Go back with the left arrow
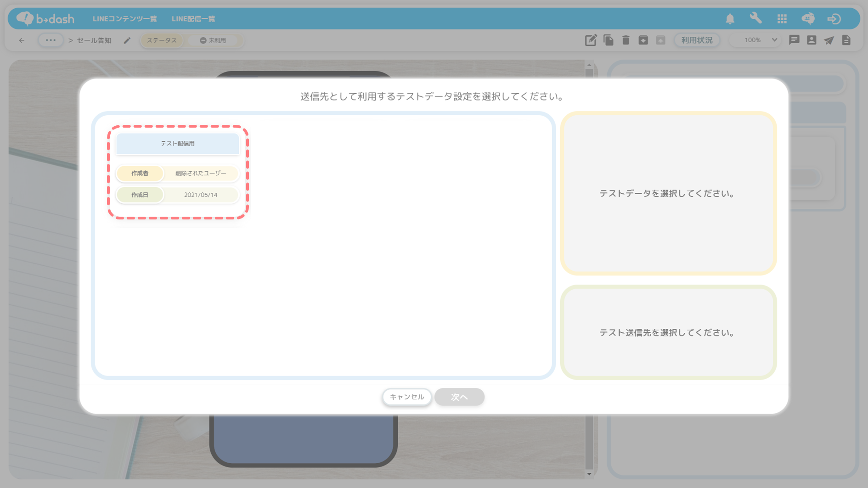 [22, 40]
